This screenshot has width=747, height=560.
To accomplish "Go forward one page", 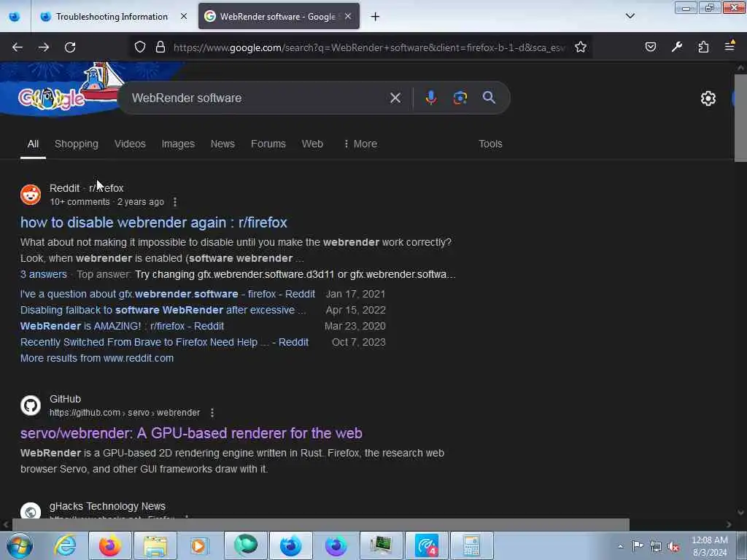I will [44, 47].
